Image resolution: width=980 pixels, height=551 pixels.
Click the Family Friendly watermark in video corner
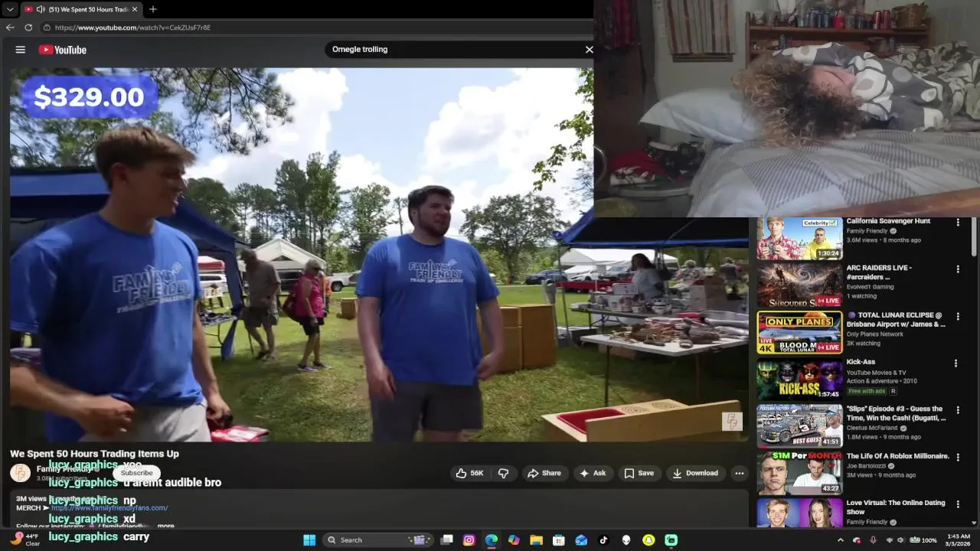[x=732, y=422]
